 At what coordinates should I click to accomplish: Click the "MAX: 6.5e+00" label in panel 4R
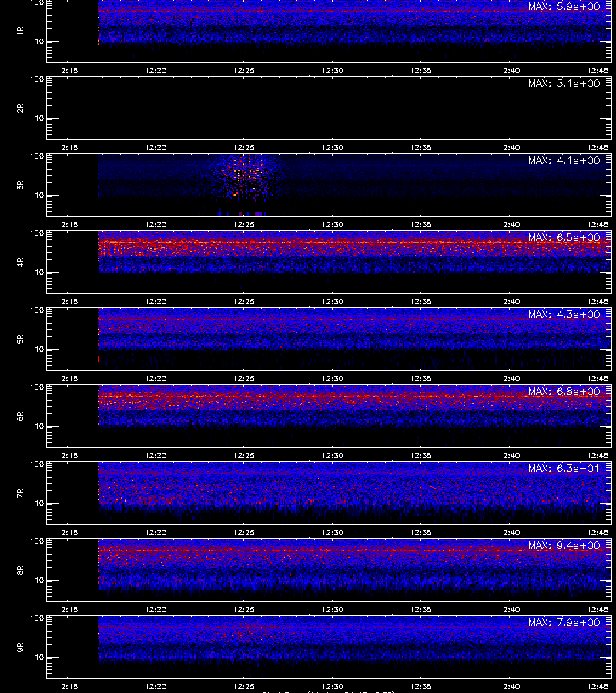564,237
